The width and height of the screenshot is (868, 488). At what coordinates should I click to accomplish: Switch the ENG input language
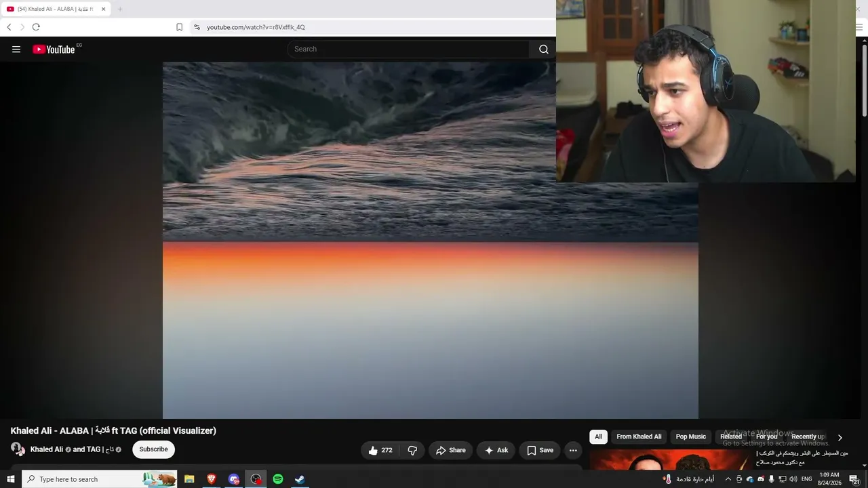[807, 479]
